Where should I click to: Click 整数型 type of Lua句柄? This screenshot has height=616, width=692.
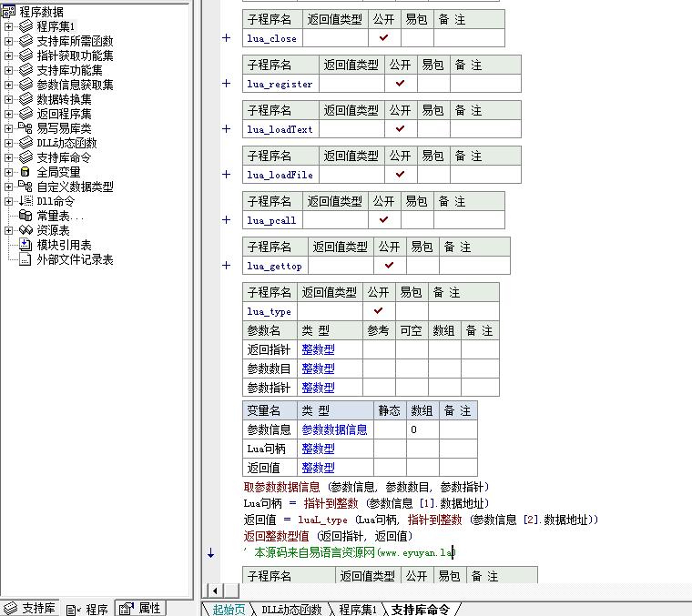click(318, 449)
